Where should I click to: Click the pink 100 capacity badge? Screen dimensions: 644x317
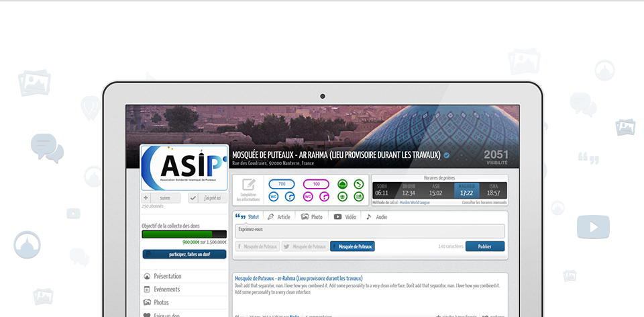[x=316, y=184]
